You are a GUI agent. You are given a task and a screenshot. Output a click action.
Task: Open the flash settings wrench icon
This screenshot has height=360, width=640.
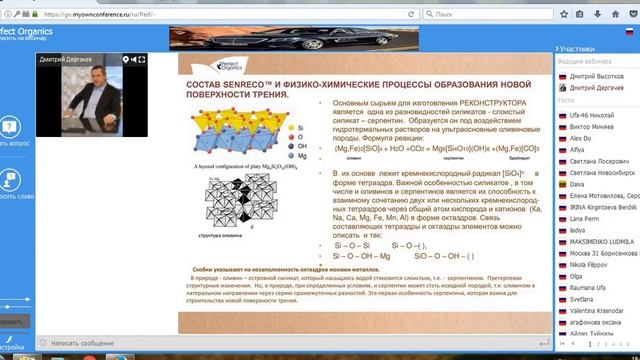coord(9,339)
